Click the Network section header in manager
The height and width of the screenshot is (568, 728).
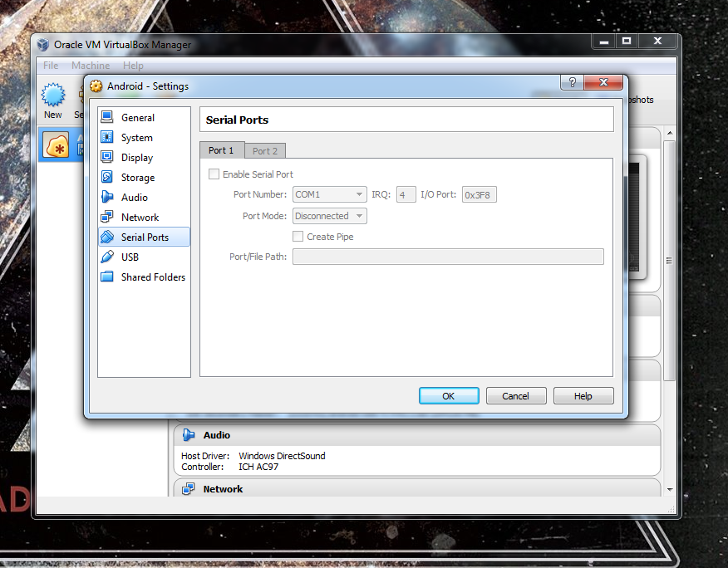pos(416,488)
